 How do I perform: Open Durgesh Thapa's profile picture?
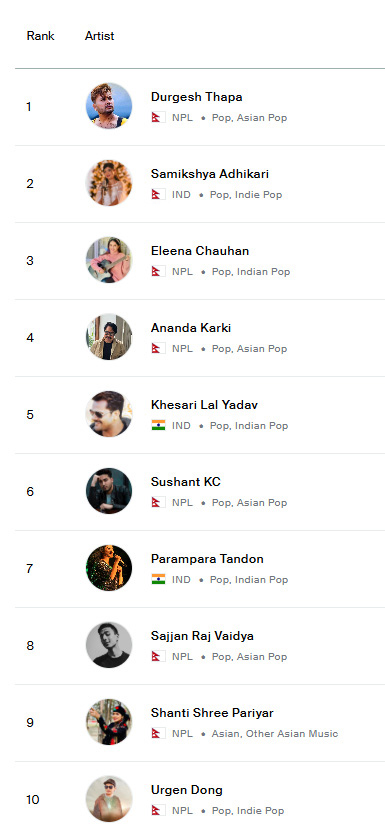[109, 106]
